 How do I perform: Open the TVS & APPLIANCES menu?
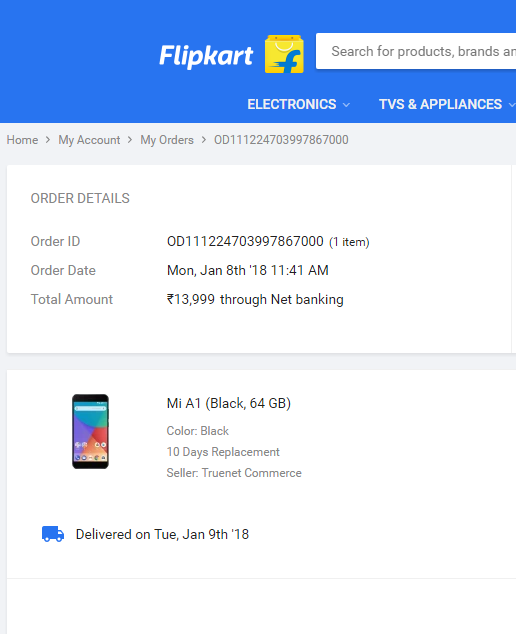[x=440, y=104]
